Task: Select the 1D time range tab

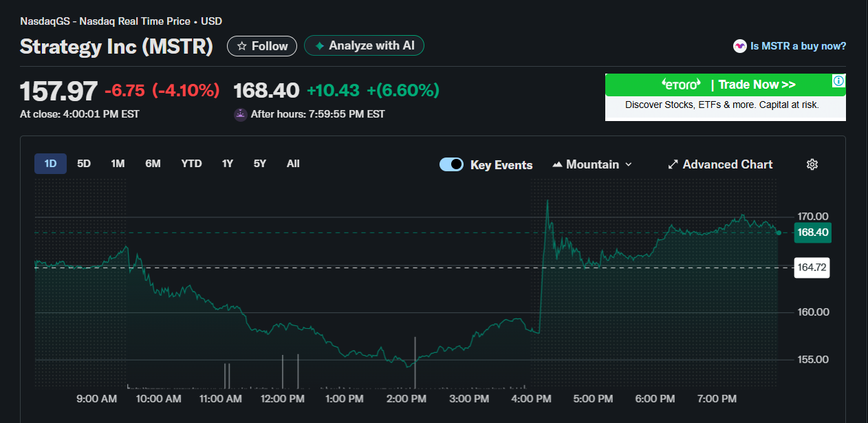Action: (x=50, y=164)
